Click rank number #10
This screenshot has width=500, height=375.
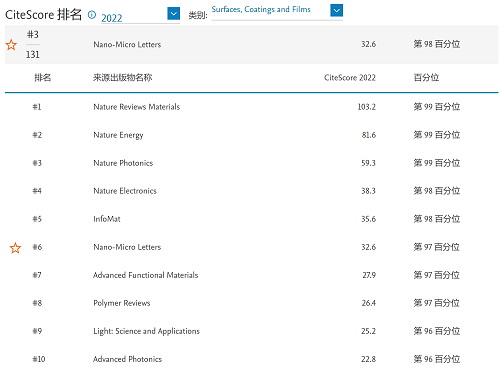tap(39, 359)
